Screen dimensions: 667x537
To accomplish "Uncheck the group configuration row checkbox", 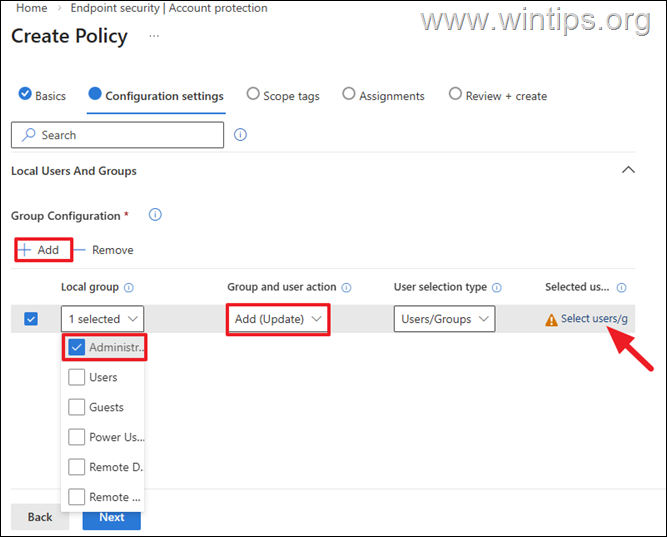I will [x=31, y=319].
